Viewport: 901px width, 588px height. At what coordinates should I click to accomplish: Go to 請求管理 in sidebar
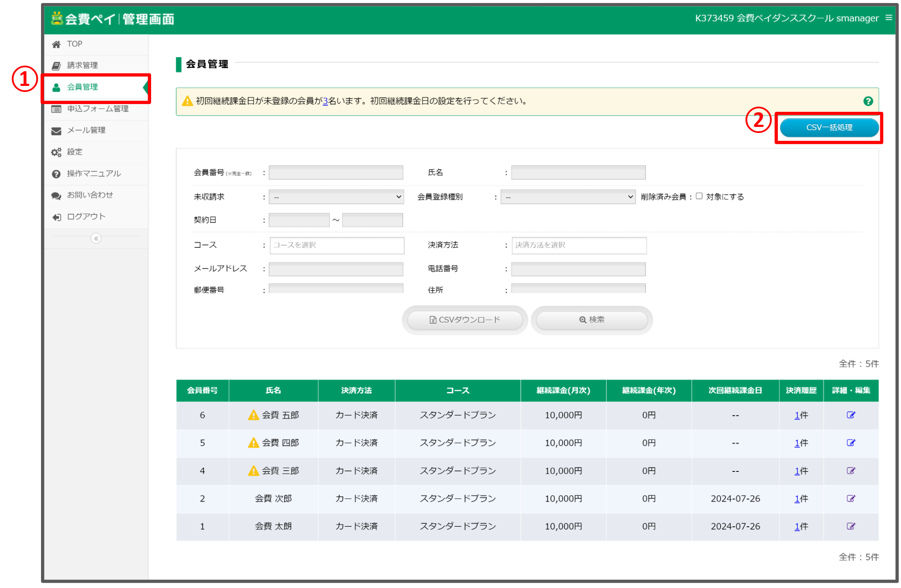point(82,65)
